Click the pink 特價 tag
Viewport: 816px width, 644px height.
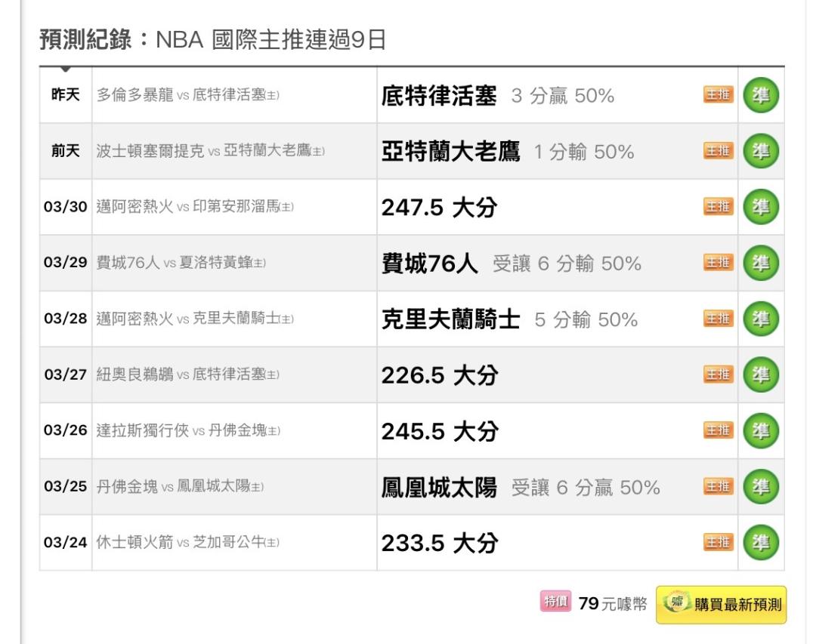pyautogui.click(x=555, y=602)
